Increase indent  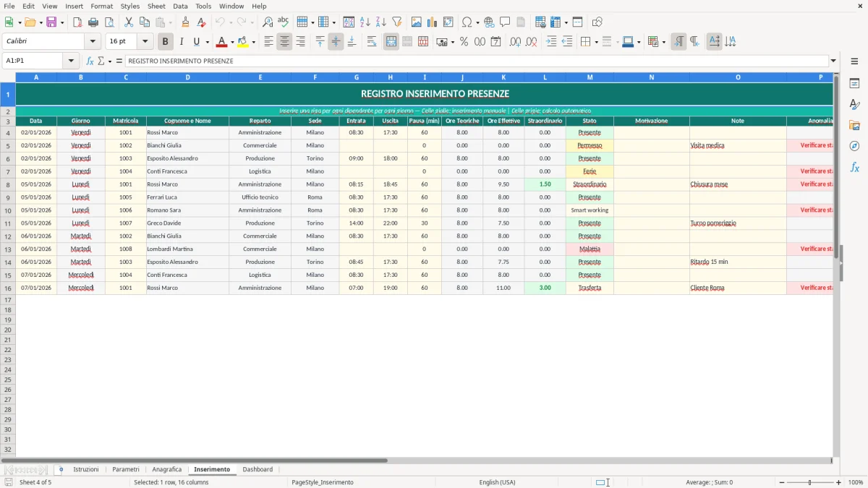click(x=551, y=42)
